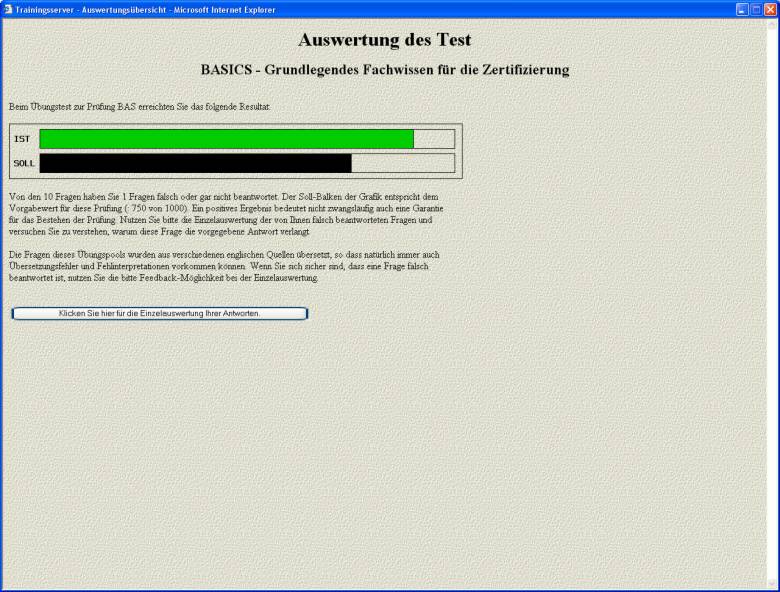
Task: Close the Auswertungsübersicht window
Action: pyautogui.click(x=770, y=9)
